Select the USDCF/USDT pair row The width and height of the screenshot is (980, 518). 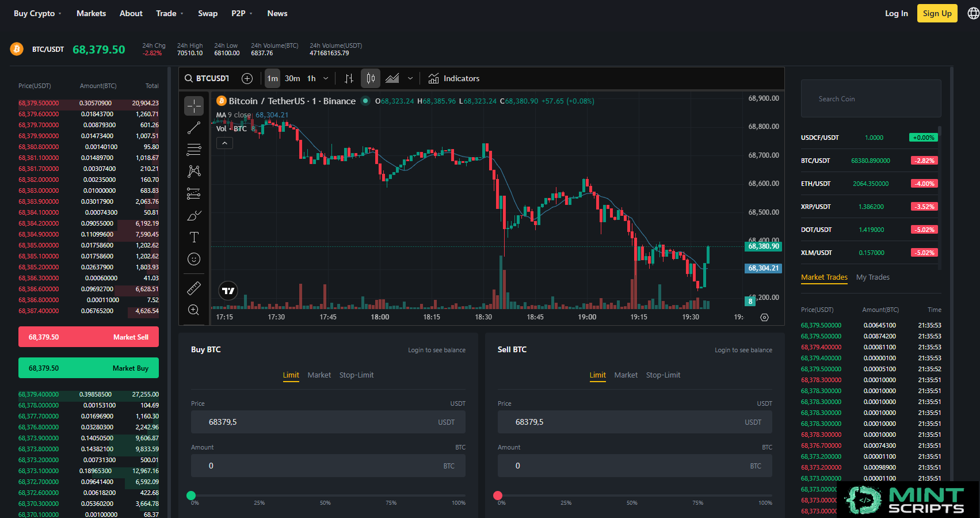click(870, 138)
